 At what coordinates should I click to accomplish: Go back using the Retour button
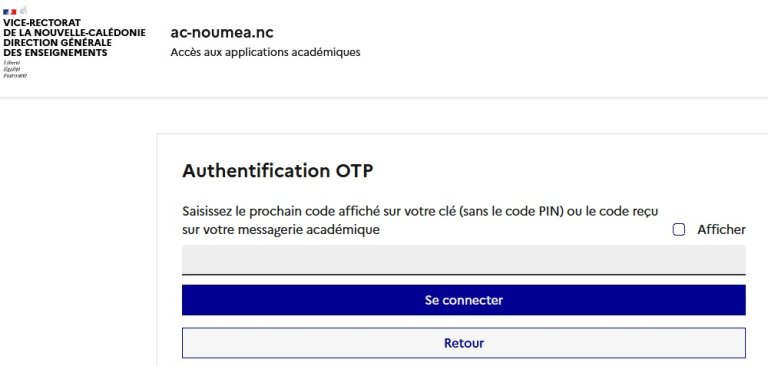(x=464, y=343)
